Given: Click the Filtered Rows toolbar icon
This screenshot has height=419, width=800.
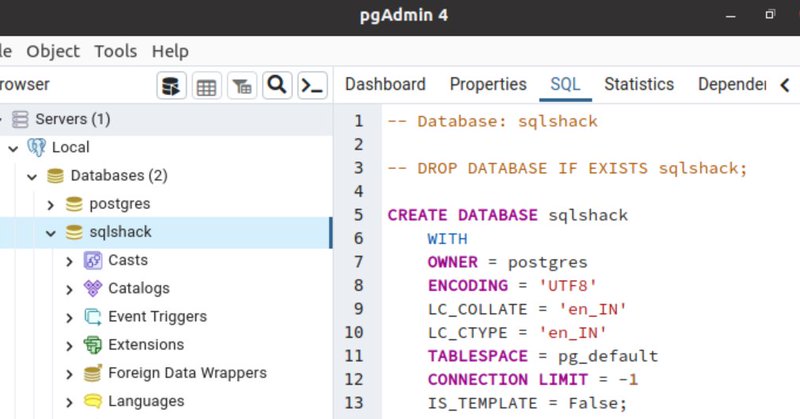Looking at the screenshot, I should click(x=242, y=85).
